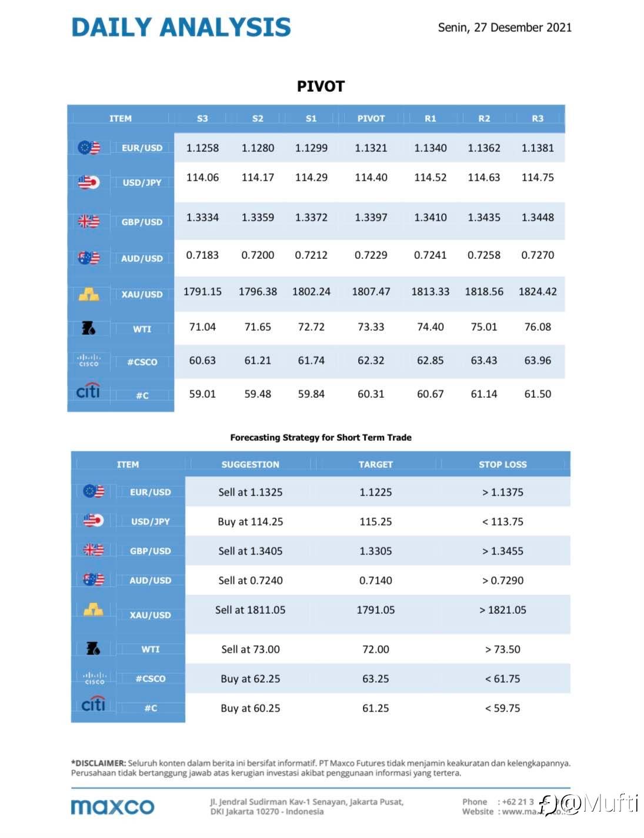Select the S3 column header
This screenshot has width=644, height=838.
202,118
